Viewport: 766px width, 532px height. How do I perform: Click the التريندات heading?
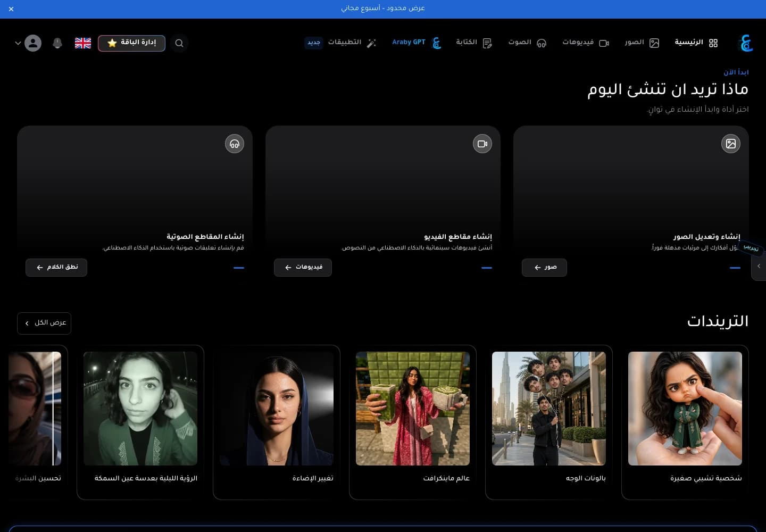[x=718, y=321]
